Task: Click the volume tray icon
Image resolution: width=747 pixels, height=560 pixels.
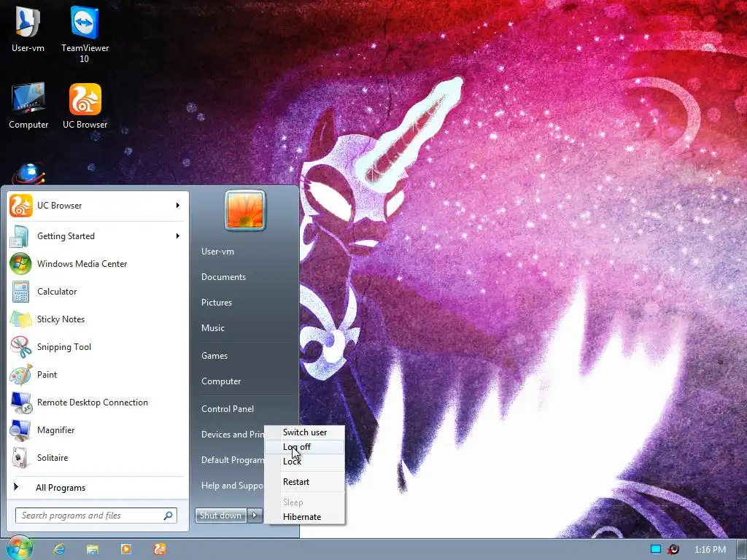Action: (x=673, y=549)
